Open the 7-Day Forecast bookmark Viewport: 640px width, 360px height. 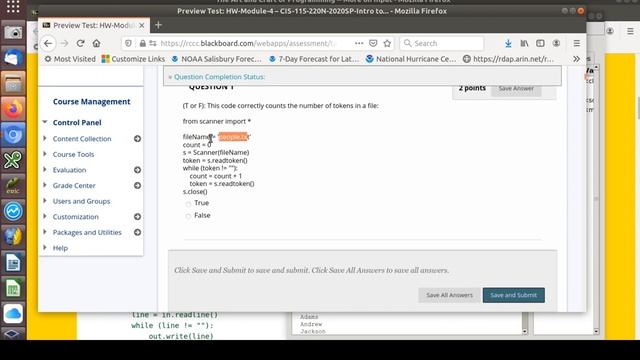tap(314, 59)
